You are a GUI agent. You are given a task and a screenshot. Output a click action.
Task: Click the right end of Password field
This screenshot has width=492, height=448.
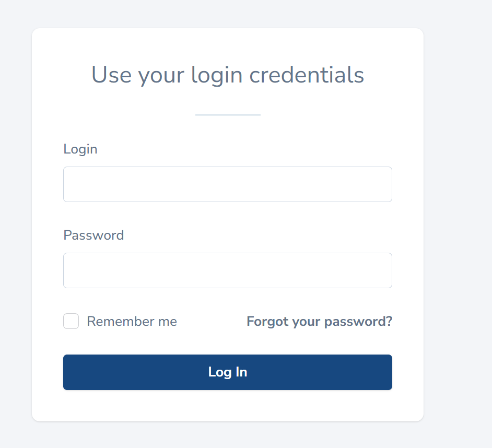click(385, 270)
